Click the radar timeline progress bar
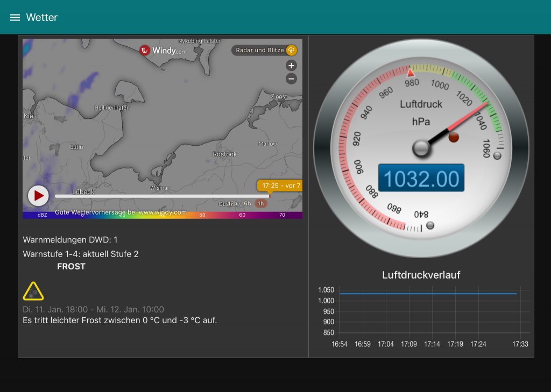Image resolution: width=551 pixels, height=392 pixels. pyautogui.click(x=161, y=196)
